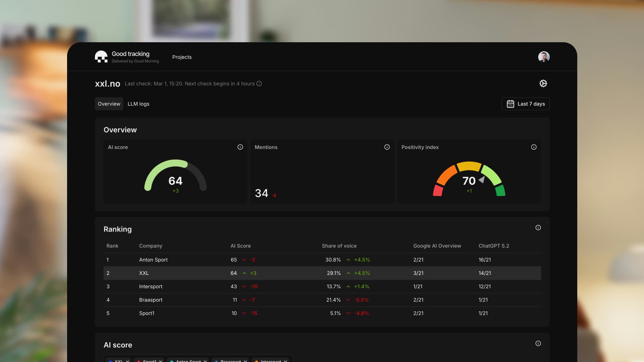The image size is (644, 362).
Task: Click the Anton Sport ranking row
Action: 153,260
